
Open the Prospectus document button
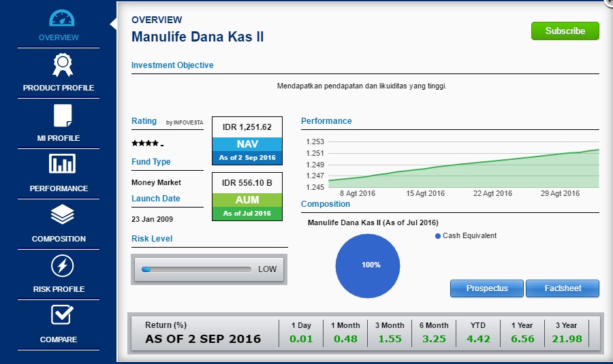click(x=487, y=288)
